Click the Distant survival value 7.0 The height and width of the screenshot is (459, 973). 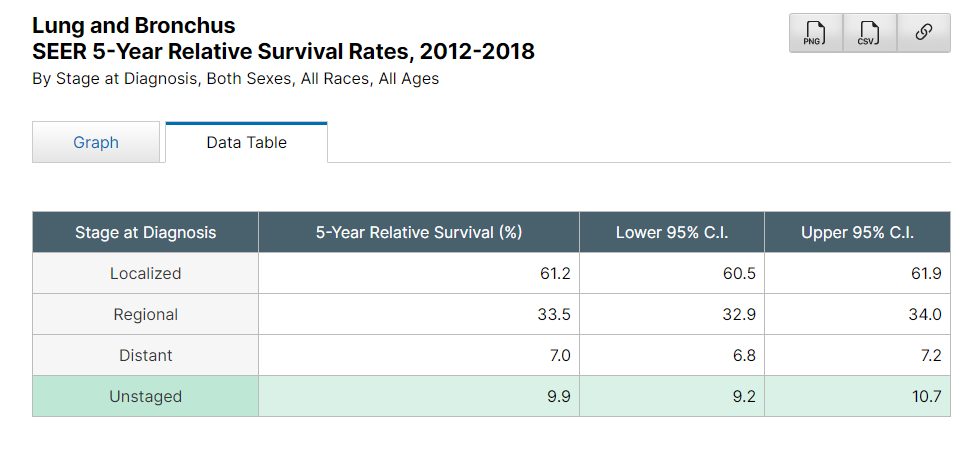click(559, 355)
